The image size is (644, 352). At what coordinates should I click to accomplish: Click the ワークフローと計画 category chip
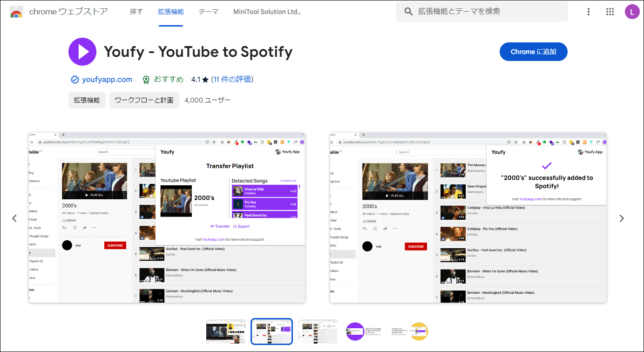(144, 100)
